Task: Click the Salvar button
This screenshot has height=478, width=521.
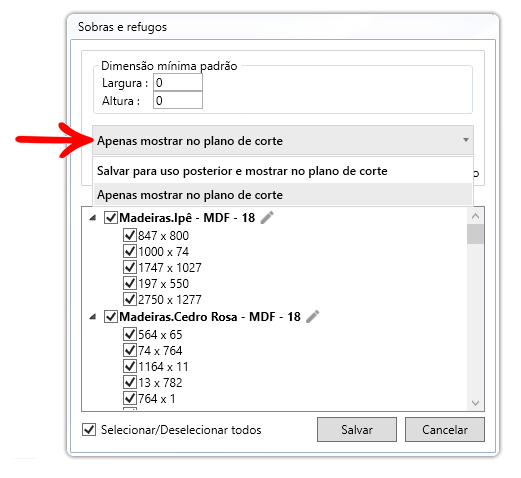Action: click(357, 430)
